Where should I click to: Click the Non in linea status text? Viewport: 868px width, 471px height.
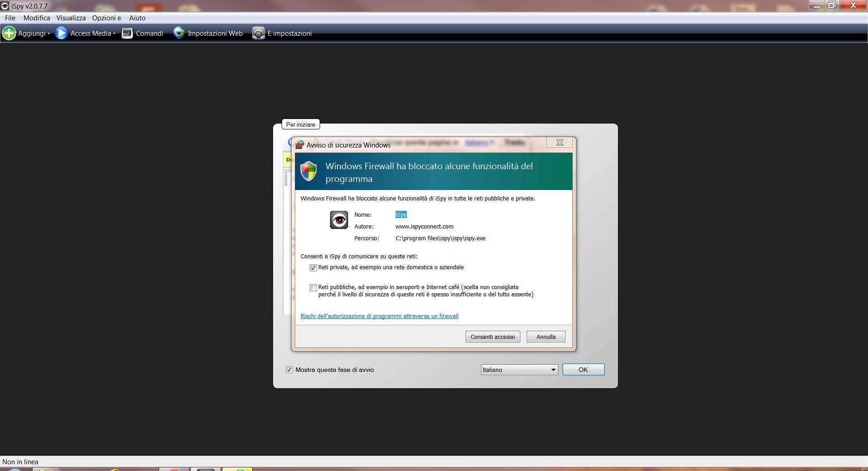[x=20, y=462]
